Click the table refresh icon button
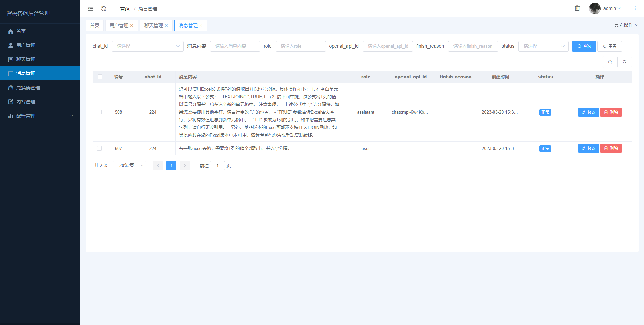Screen dimensions: 644x325 pos(625,62)
